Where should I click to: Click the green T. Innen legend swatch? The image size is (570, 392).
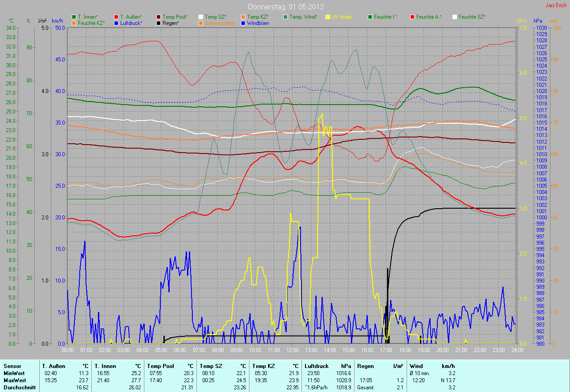pyautogui.click(x=74, y=17)
